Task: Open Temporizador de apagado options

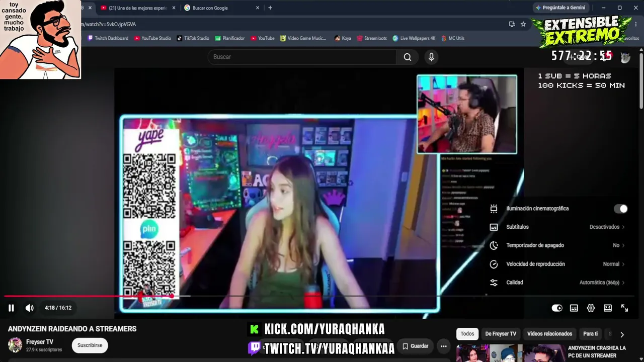Action: 558,245
